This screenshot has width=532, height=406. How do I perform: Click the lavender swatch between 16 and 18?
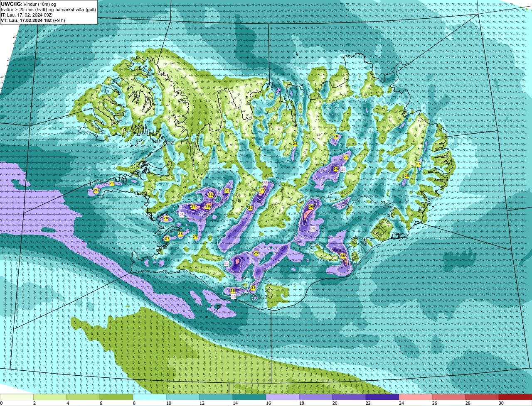(x=283, y=397)
